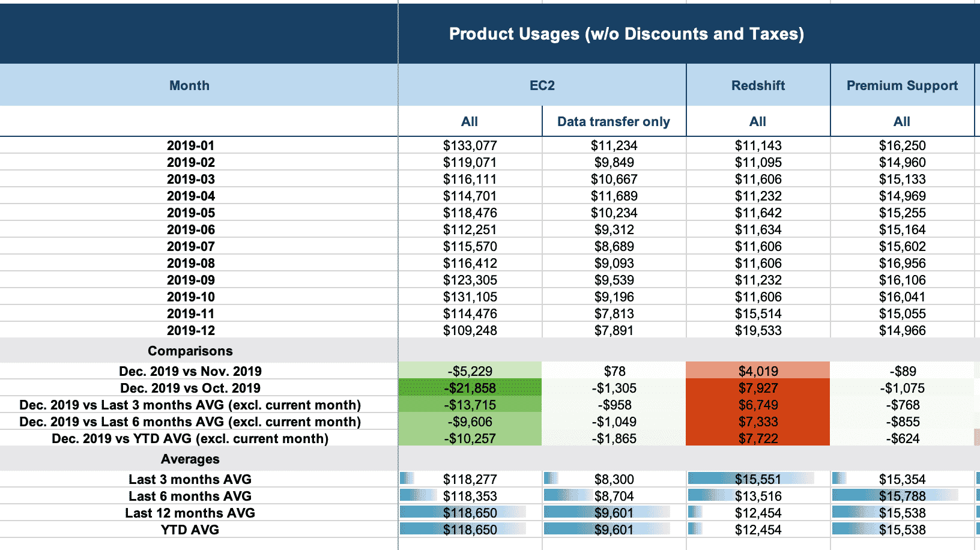Viewport: 980px width, 550px height.
Task: Select the red $7,927 Redshift cell
Action: coord(758,388)
